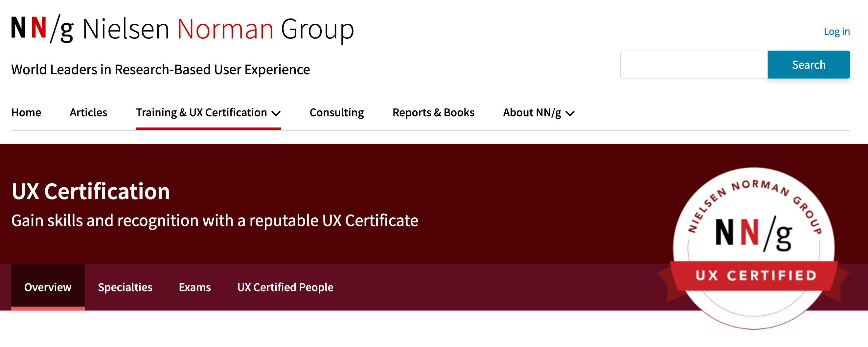
Task: Click the UX Certification page heading
Action: 91,192
